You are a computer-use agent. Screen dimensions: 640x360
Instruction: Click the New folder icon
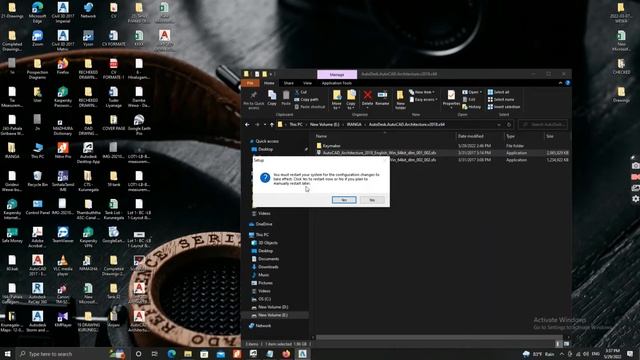[400, 100]
